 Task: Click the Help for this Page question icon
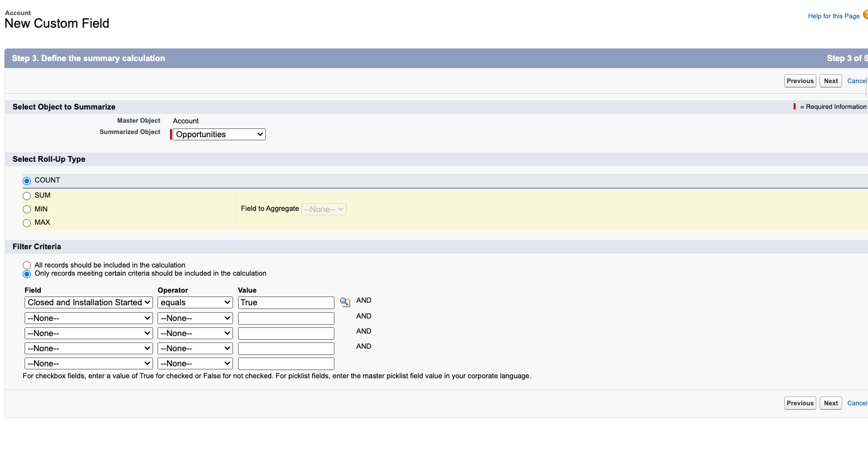click(x=865, y=15)
